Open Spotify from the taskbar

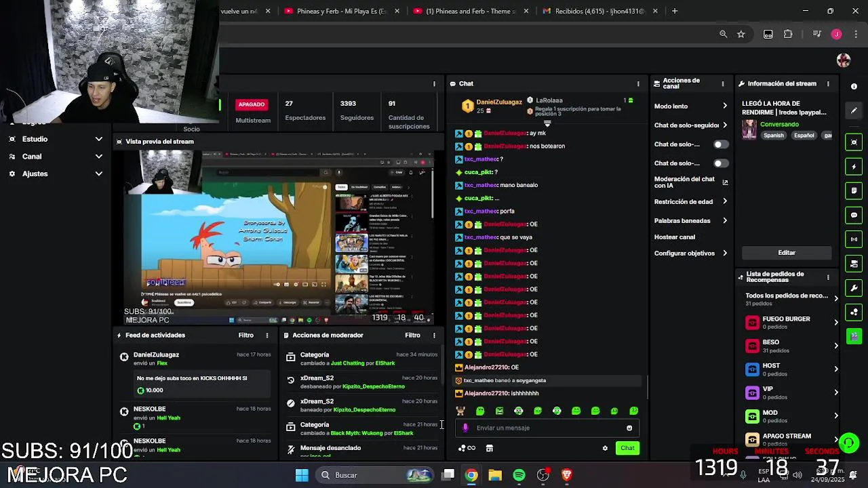[519, 475]
